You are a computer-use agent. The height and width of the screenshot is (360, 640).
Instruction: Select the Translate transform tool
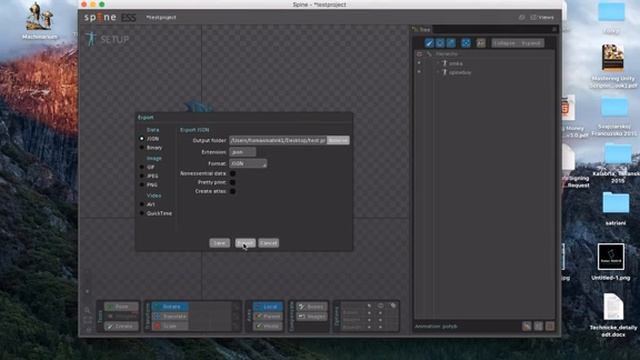(170, 316)
